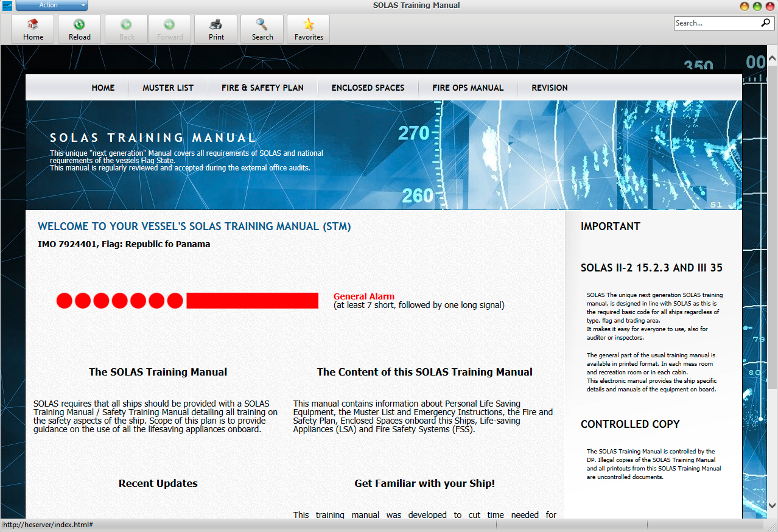Click the HOME navigation link
The width and height of the screenshot is (778, 532).
(x=103, y=88)
